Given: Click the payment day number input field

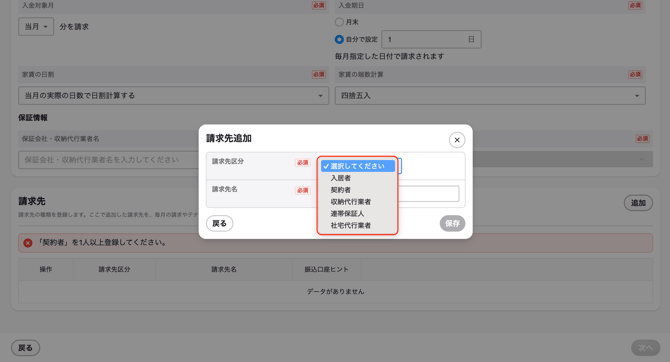Looking at the screenshot, I should tap(431, 39).
